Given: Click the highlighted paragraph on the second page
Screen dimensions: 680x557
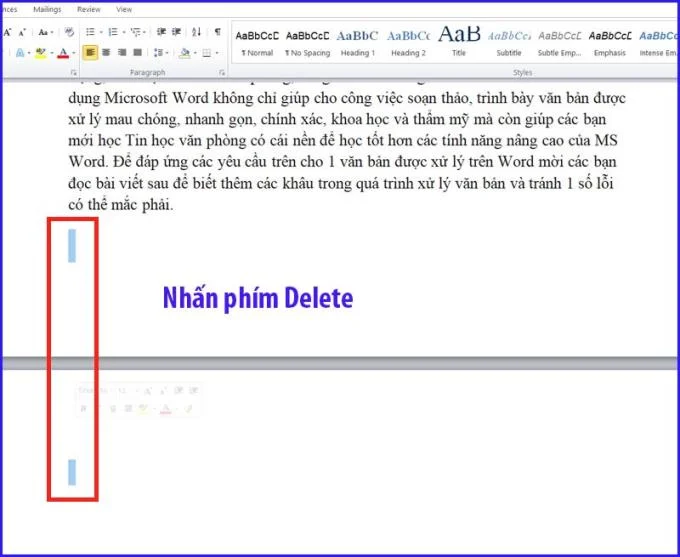Looking at the screenshot, I should pos(72,472).
